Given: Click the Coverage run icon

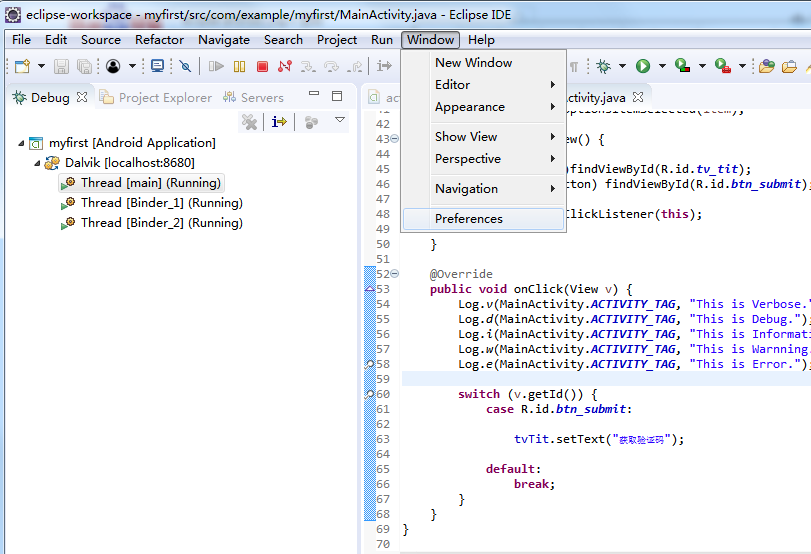Looking at the screenshot, I should (x=683, y=66).
